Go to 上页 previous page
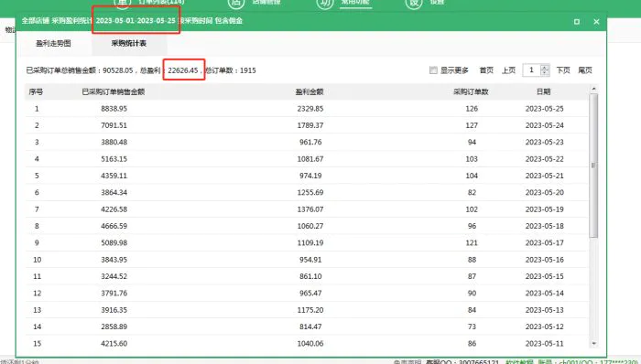The width and height of the screenshot is (641, 364). click(508, 70)
